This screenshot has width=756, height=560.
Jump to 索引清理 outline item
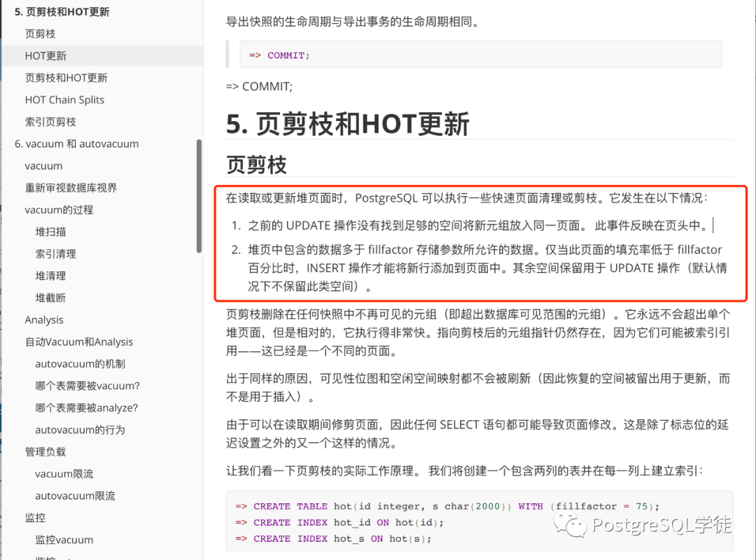[x=56, y=253]
